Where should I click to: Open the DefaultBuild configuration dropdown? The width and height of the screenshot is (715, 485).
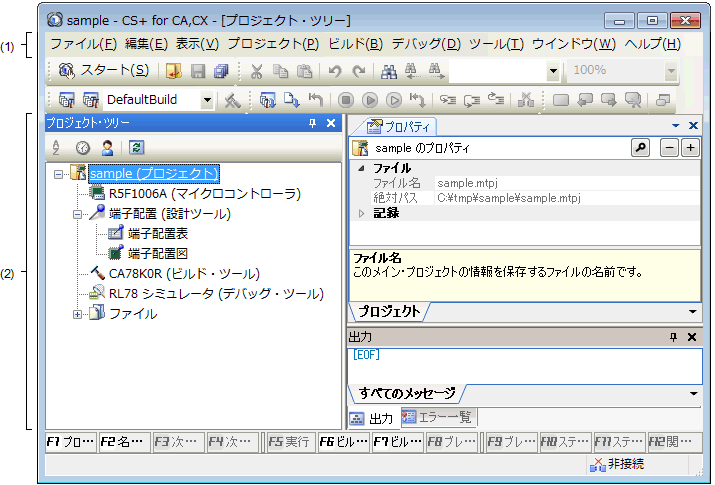coord(207,100)
